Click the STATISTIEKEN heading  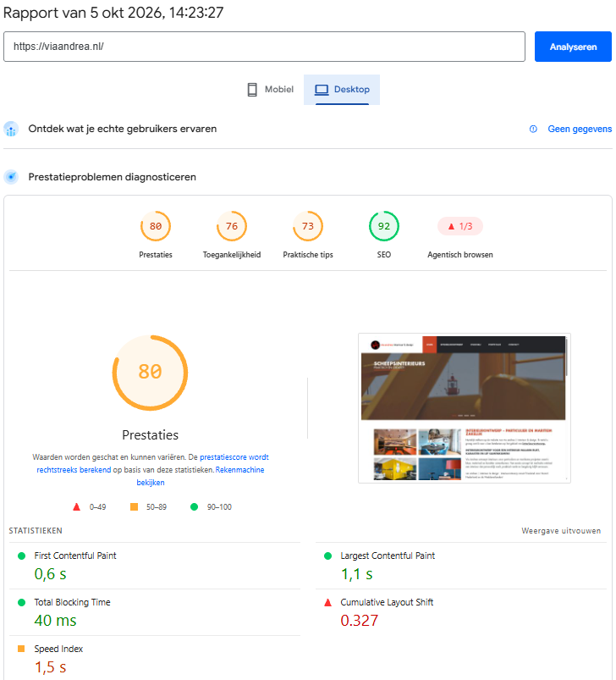[36, 531]
